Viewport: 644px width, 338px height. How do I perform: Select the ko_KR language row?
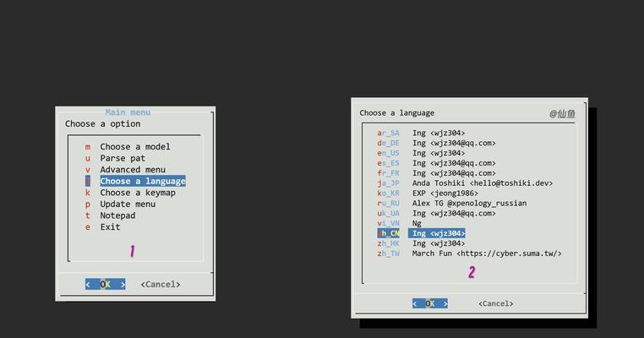coord(428,193)
